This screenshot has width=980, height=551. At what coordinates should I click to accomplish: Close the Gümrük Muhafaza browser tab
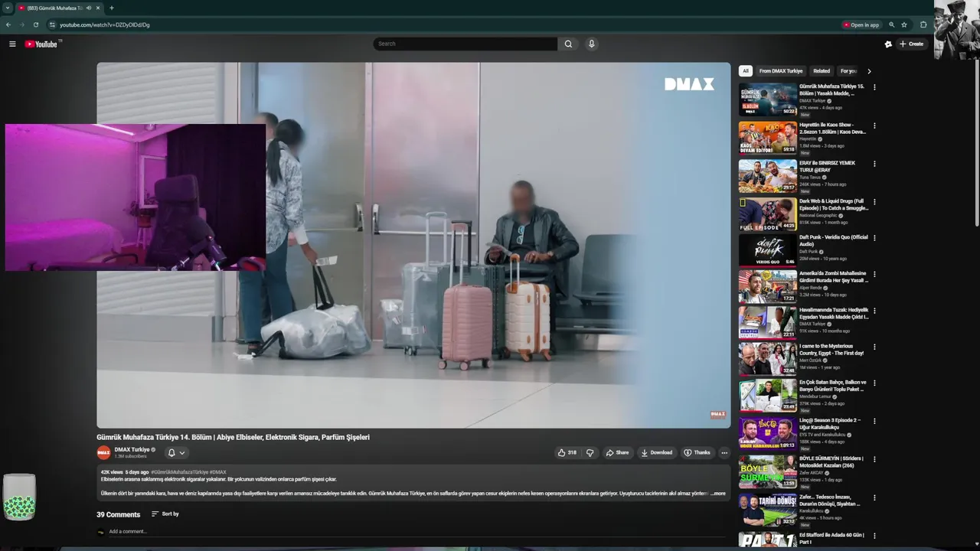pos(98,8)
